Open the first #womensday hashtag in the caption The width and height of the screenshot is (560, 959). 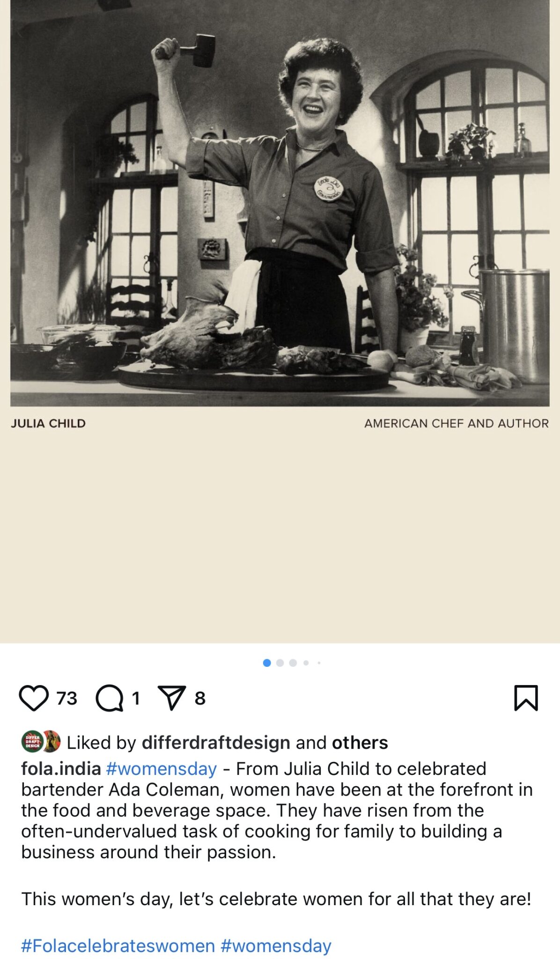point(162,769)
